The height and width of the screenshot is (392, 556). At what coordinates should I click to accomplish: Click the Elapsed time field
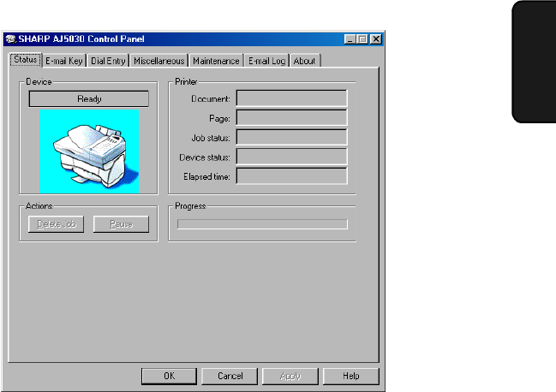coord(291,176)
